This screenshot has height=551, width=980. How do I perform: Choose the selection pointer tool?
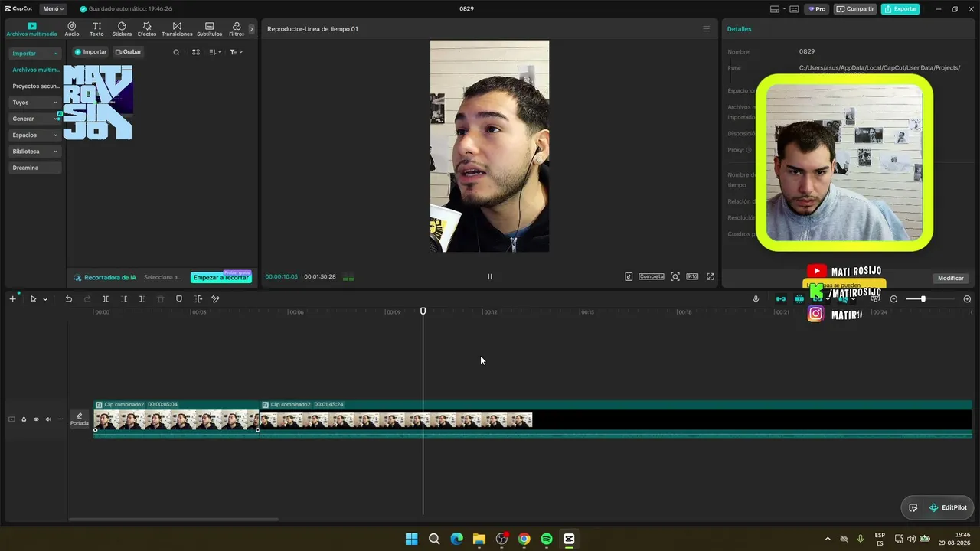pos(33,299)
